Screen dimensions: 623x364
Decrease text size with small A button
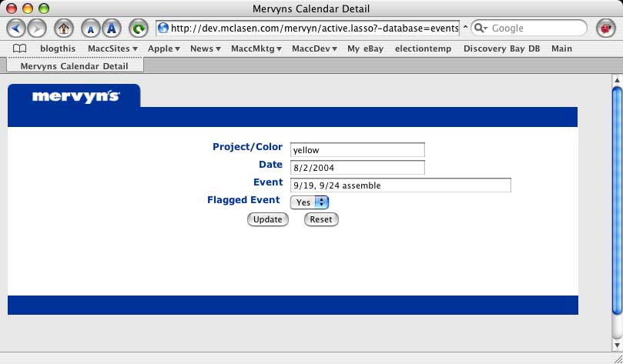91,28
